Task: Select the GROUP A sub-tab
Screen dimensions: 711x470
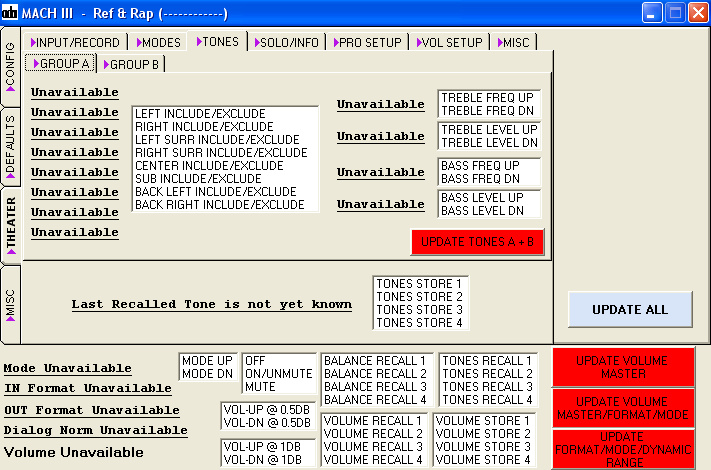Action: click(x=60, y=63)
